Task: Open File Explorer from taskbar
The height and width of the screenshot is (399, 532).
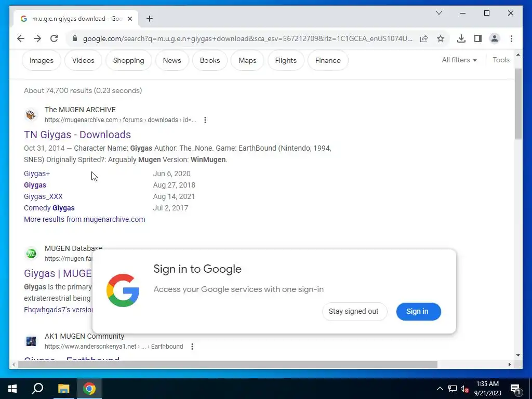Action: point(63,389)
